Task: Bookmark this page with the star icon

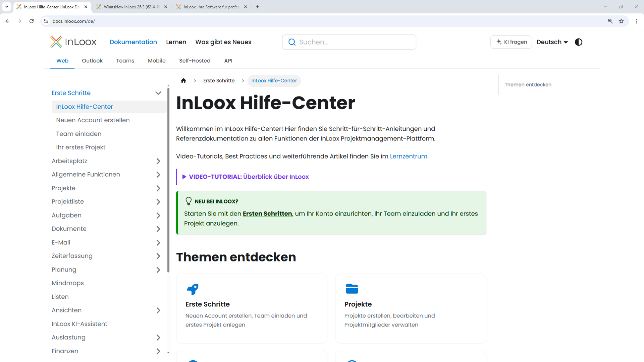Action: pyautogui.click(x=621, y=21)
